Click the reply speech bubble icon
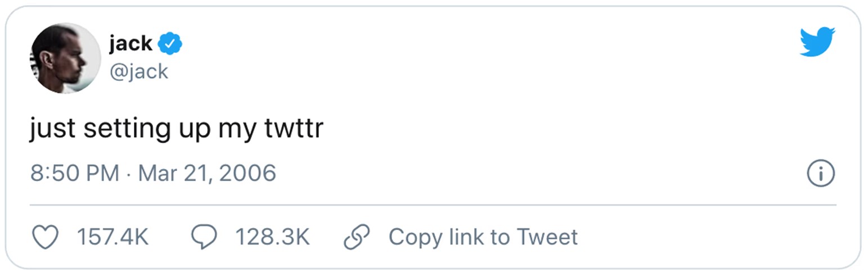This screenshot has height=272, width=868. click(x=204, y=237)
